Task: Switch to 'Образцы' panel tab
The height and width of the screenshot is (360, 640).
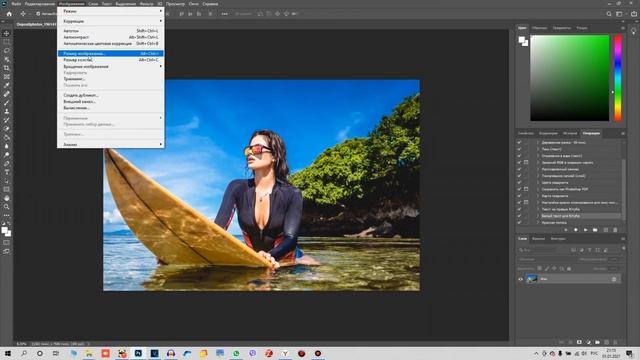Action: tap(539, 28)
